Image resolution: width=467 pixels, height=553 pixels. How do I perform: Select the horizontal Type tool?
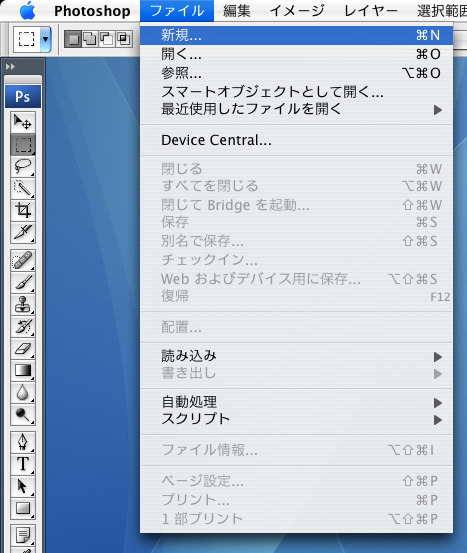point(23,464)
